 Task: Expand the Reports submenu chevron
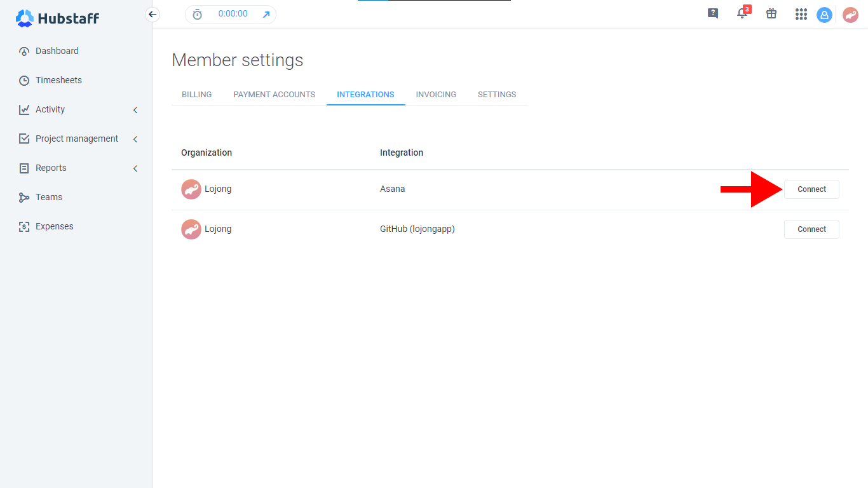tap(135, 168)
